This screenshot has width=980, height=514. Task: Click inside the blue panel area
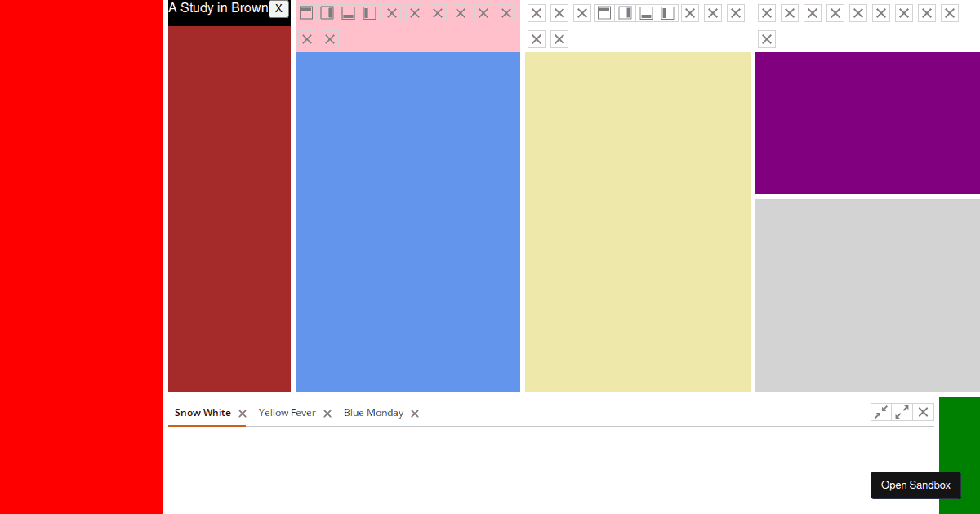tap(408, 220)
